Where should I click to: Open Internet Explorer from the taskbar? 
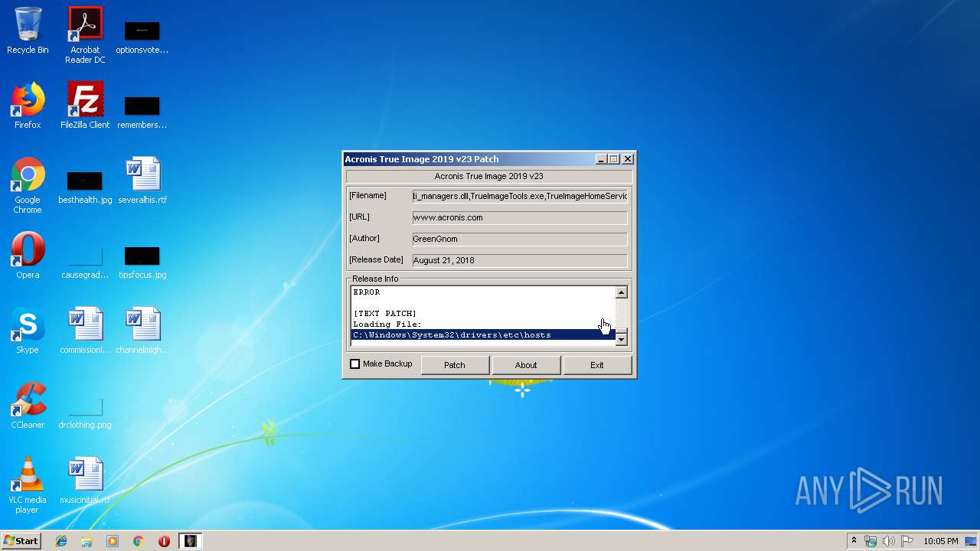[x=61, y=541]
